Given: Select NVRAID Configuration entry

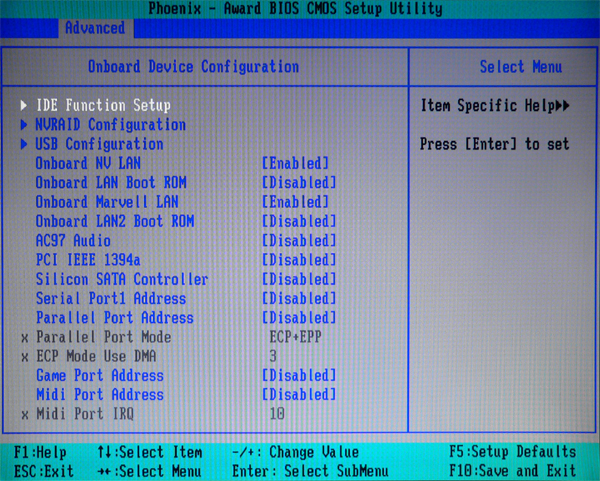Looking at the screenshot, I should [x=111, y=125].
